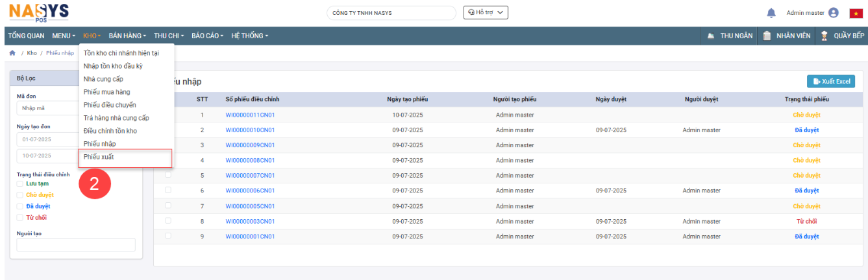The width and height of the screenshot is (868, 280).
Task: Go to home via breadcrumb icon
Action: (12, 53)
